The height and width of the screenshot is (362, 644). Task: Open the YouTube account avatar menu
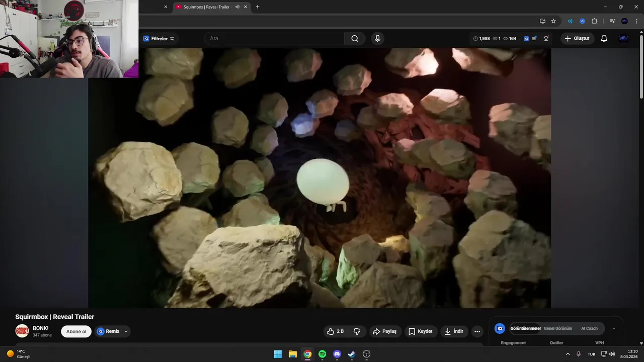623,39
